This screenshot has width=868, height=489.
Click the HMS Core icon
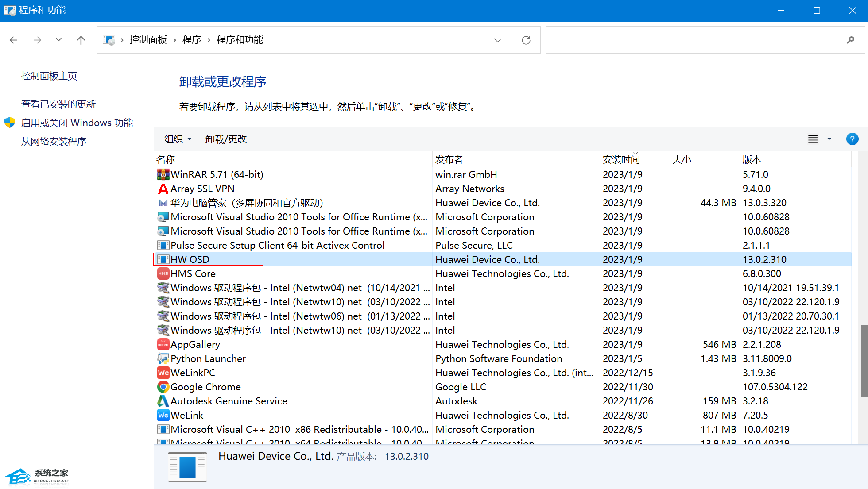163,273
